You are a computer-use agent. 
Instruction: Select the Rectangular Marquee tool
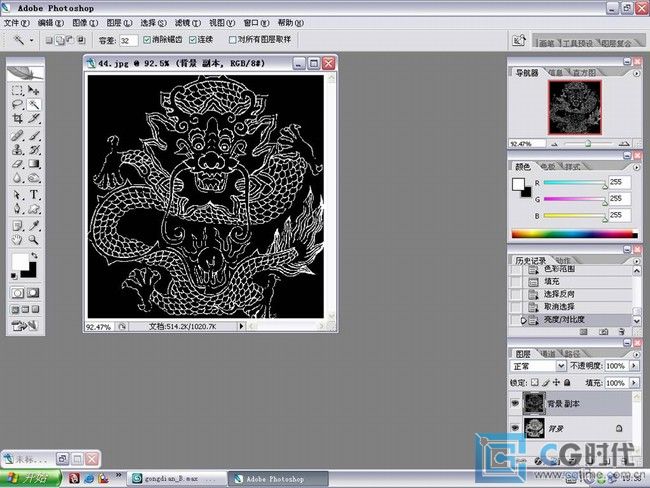17,90
